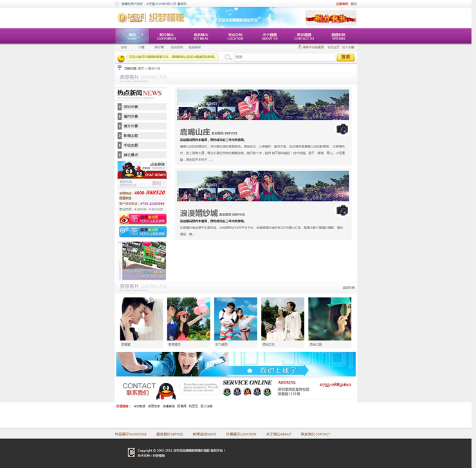Open the bride and groom kissing thumbnail
Viewport: 476px width, 468px height.
point(142,319)
